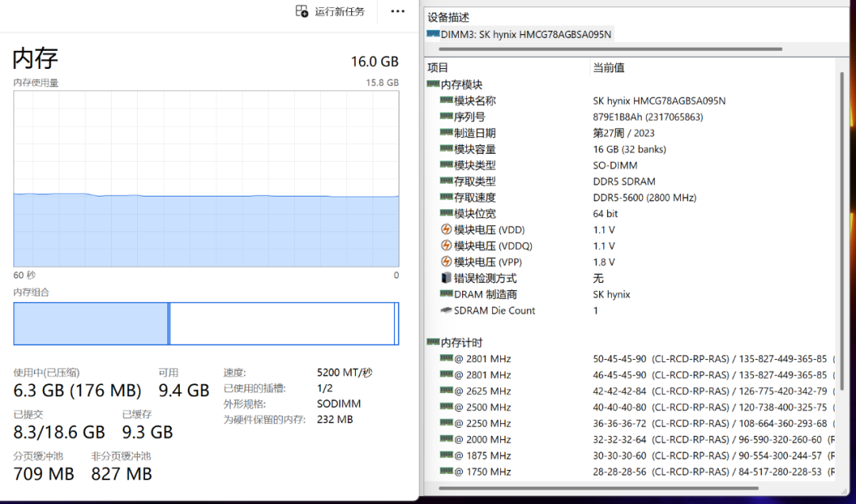856x504 pixels.
Task: Click the 内存模块 group icon
Action: 433,84
